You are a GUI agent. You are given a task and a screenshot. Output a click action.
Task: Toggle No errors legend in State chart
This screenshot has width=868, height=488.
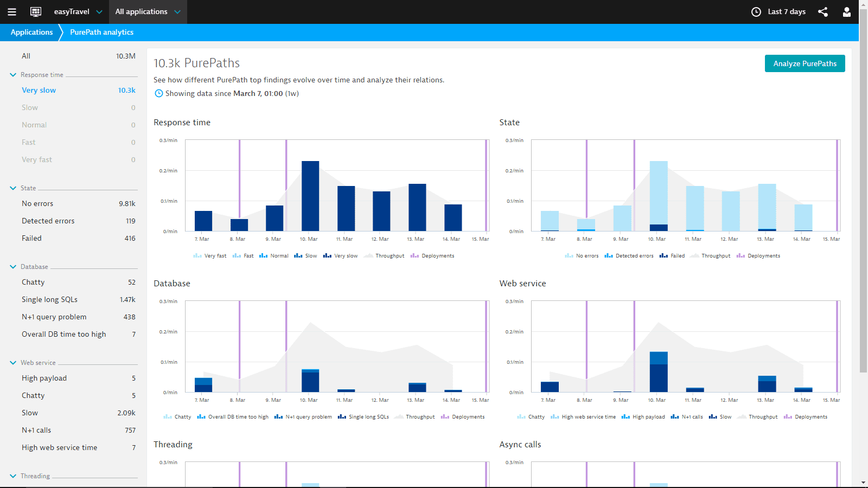pyautogui.click(x=582, y=256)
